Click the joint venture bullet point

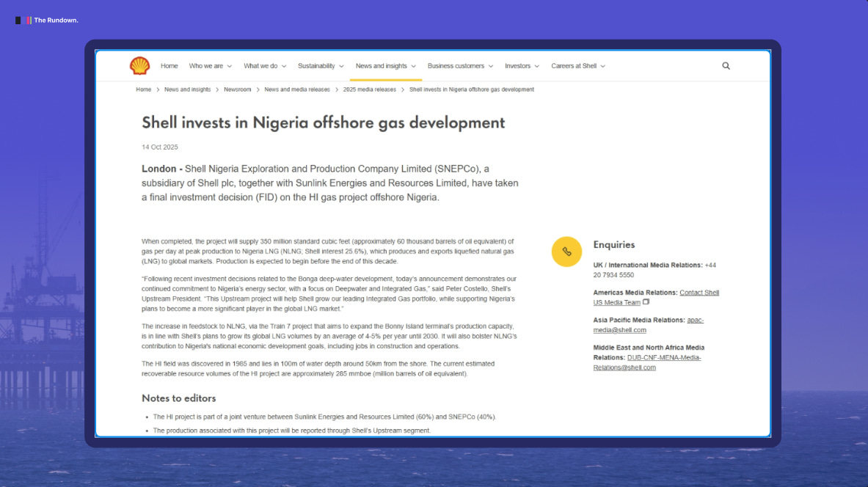pyautogui.click(x=324, y=417)
